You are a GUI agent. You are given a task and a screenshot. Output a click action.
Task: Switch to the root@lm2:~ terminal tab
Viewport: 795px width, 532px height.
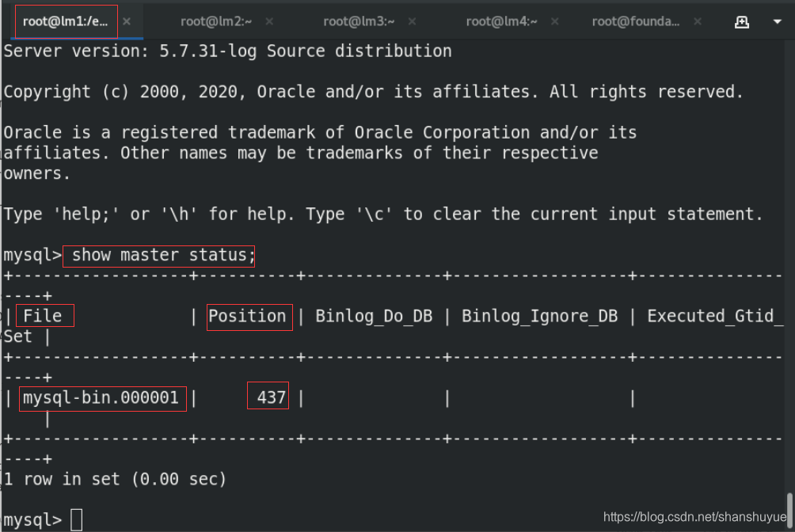(216, 21)
